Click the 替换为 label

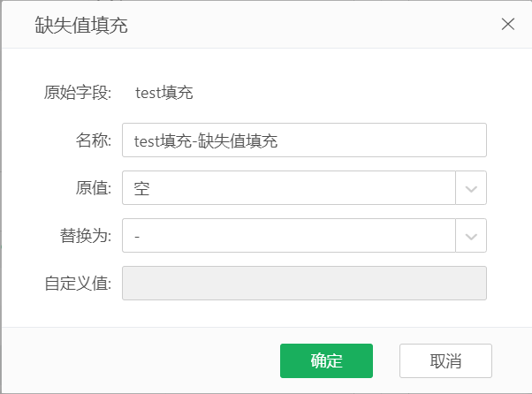point(85,236)
